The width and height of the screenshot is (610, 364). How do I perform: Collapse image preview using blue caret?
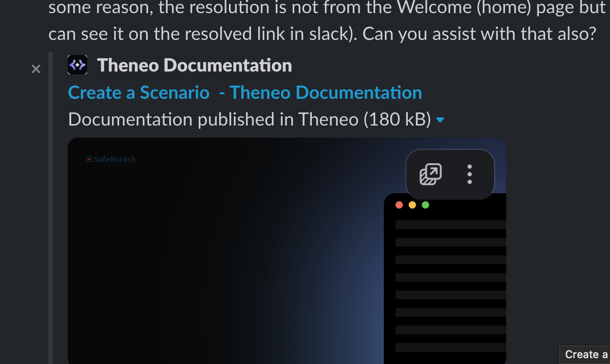440,120
